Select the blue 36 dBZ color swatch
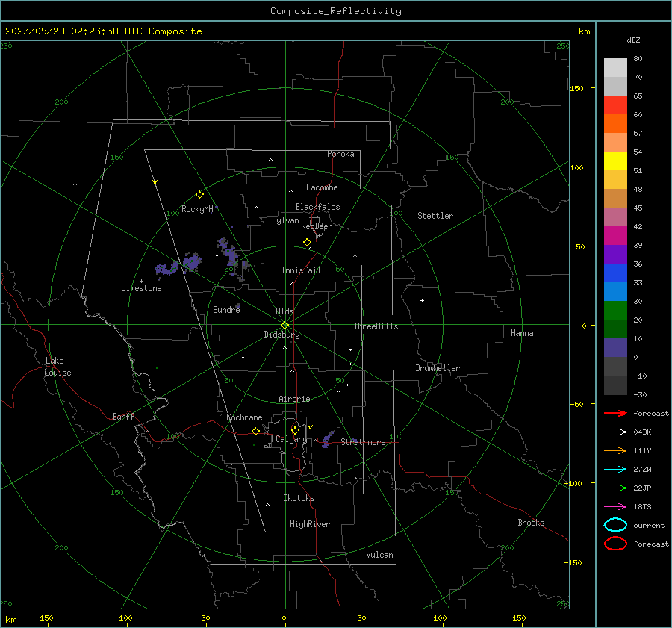The height and width of the screenshot is (628, 672). click(x=615, y=273)
